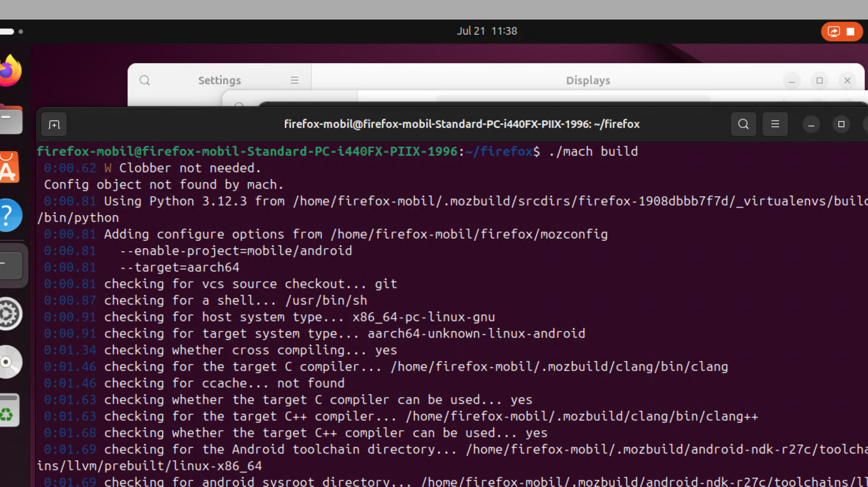868x487 pixels.
Task: Open search in the Settings window
Action: click(x=145, y=80)
